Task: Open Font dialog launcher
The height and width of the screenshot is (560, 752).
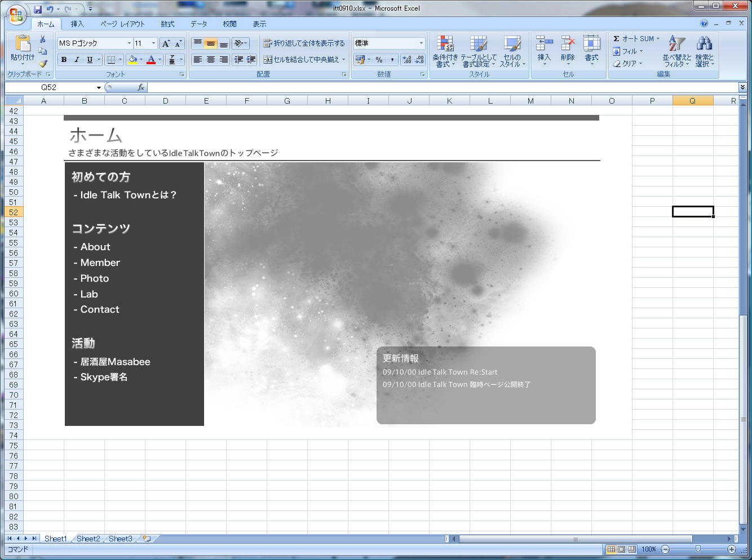Action: (182, 74)
